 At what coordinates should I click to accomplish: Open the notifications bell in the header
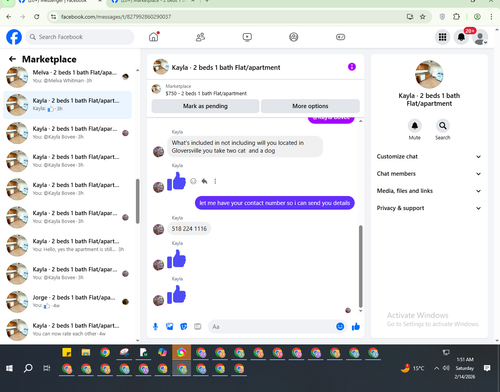[461, 37]
